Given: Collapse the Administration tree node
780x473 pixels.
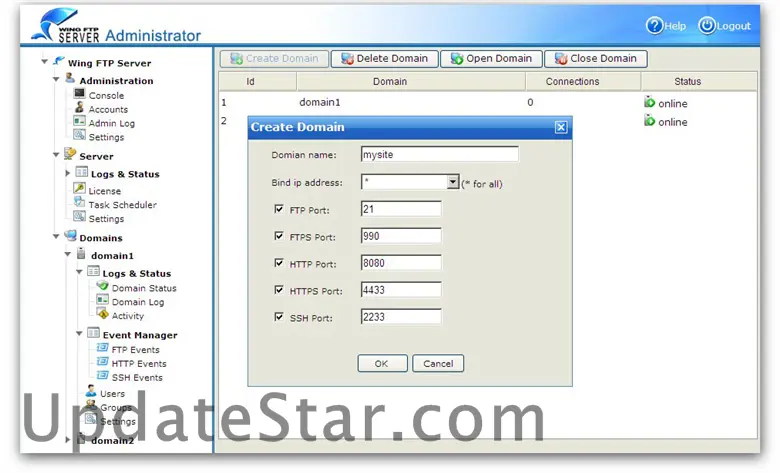Looking at the screenshot, I should 56,80.
